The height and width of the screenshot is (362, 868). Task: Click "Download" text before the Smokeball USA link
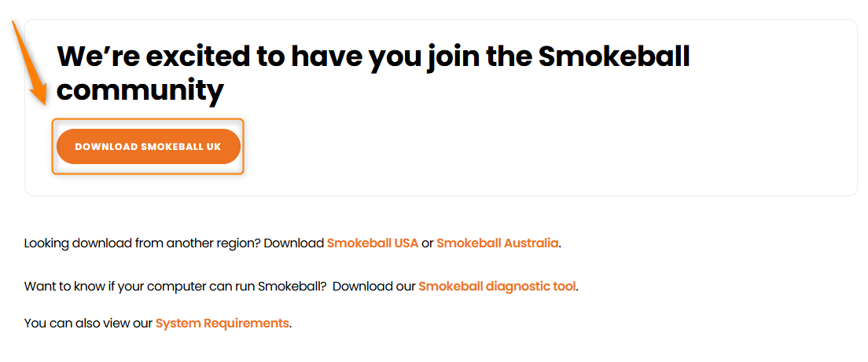point(294,243)
